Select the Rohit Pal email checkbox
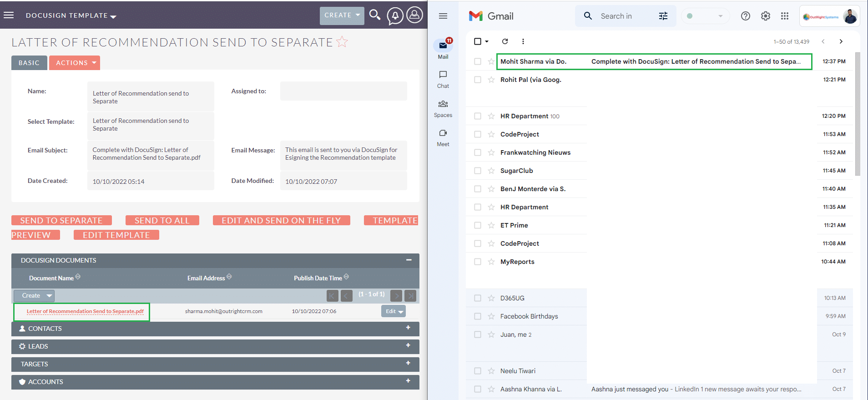868x400 pixels. coord(478,80)
